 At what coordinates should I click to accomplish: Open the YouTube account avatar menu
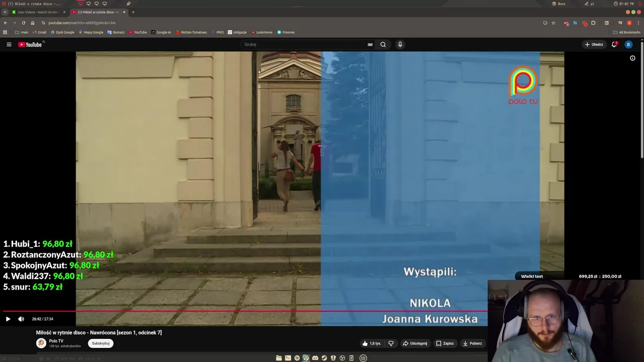point(628,44)
